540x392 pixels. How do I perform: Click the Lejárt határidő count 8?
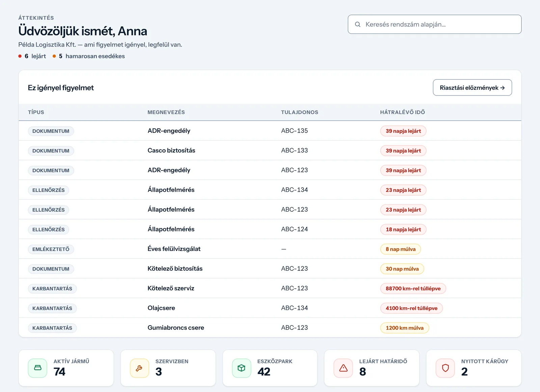point(363,372)
